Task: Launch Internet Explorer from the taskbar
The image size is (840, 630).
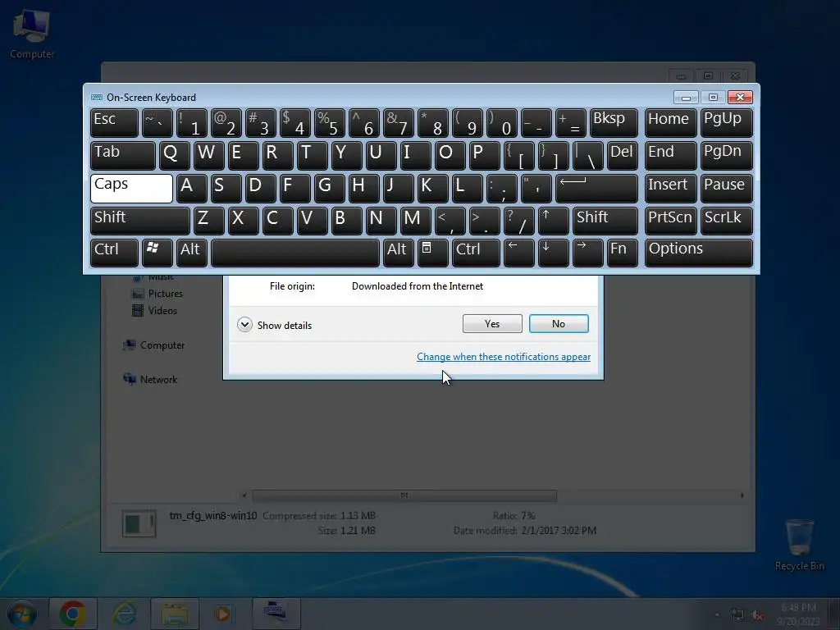Action: point(124,614)
